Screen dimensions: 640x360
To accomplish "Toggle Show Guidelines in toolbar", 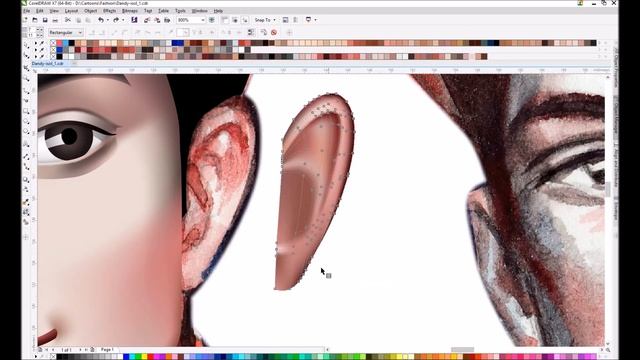I will tap(245, 20).
